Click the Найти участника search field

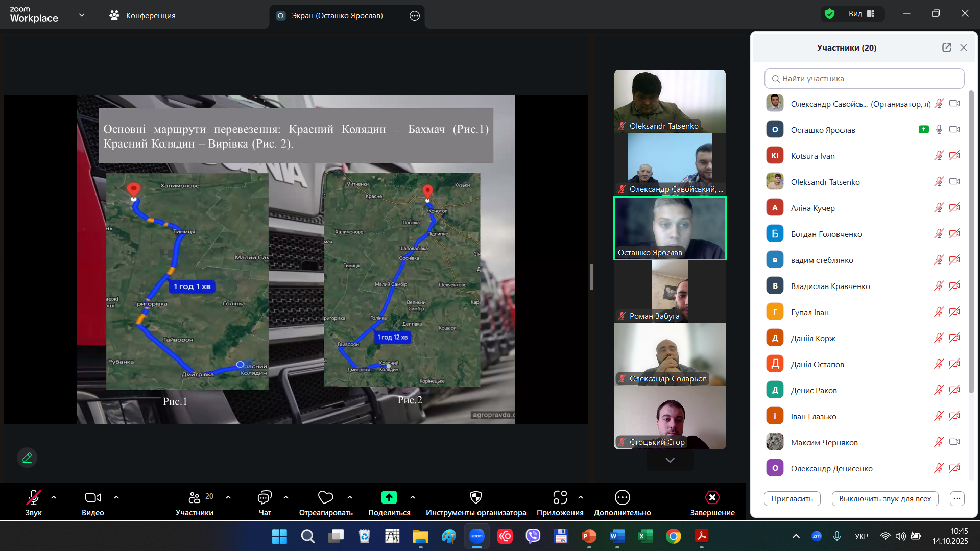pos(864,79)
